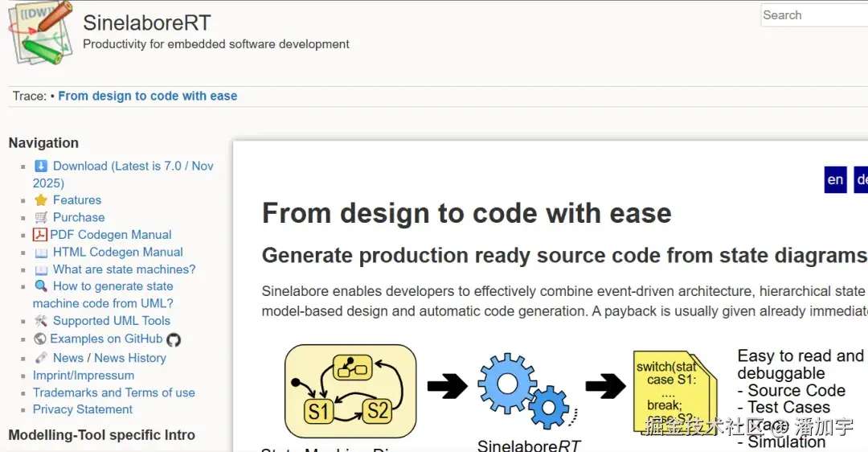Click the - Simulation list entry
Image resolution: width=868 pixels, height=452 pixels.
click(781, 442)
